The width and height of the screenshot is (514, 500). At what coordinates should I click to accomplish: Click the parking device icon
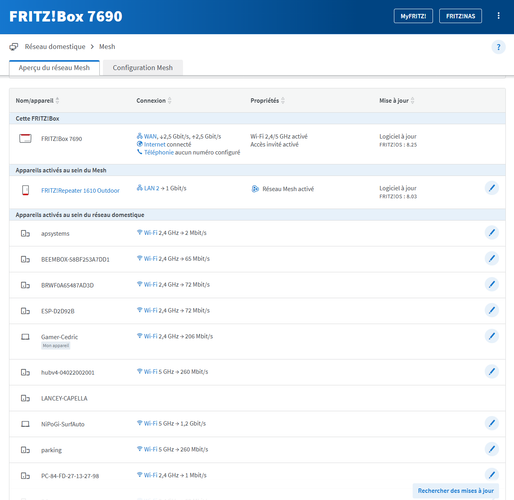(x=25, y=450)
